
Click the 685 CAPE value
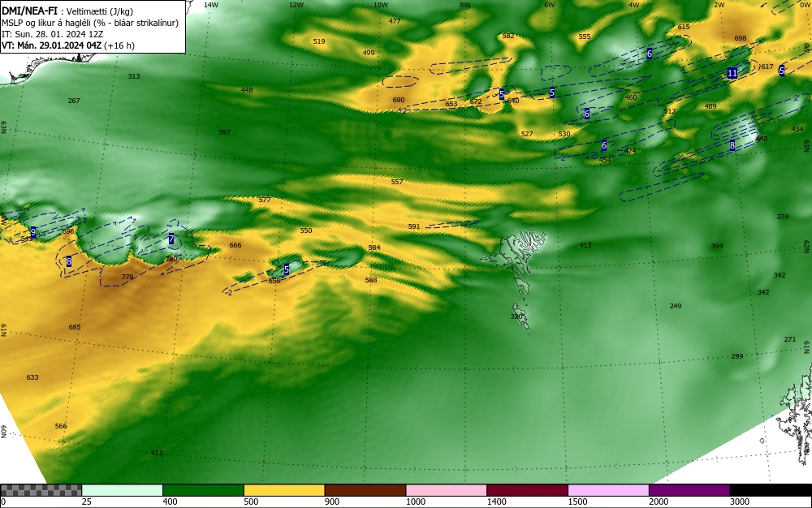point(75,327)
